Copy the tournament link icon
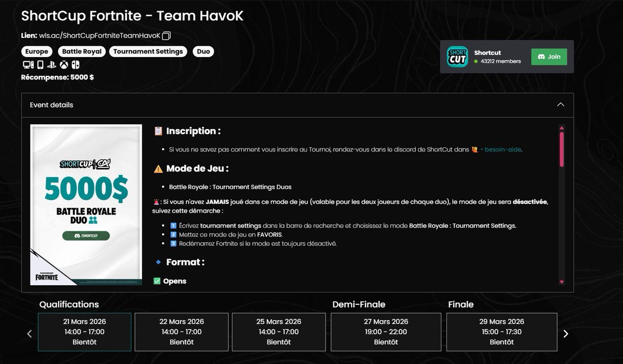623x364 pixels. (x=166, y=36)
